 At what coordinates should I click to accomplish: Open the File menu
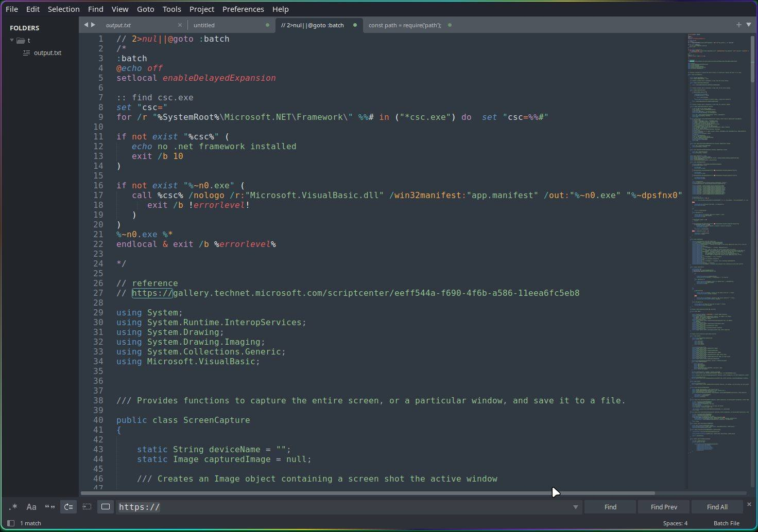tap(11, 9)
